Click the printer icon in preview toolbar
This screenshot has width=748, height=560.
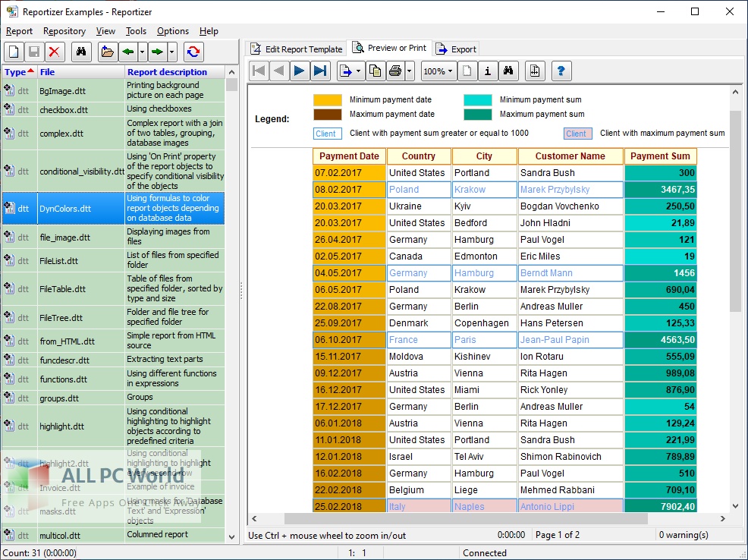coord(395,71)
